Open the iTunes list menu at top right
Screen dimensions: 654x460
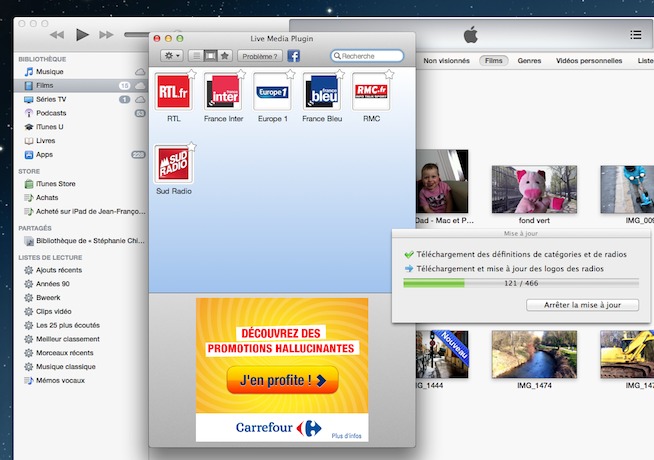pyautogui.click(x=636, y=35)
